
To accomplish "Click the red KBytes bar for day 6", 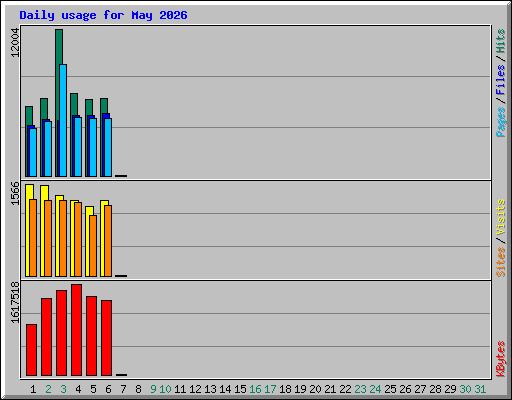I will pos(106,338).
